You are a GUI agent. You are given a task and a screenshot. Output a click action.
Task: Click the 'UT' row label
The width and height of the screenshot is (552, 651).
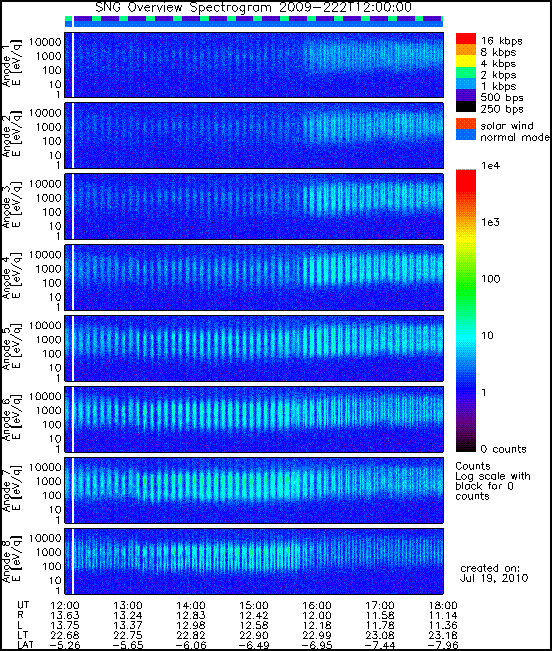23,605
